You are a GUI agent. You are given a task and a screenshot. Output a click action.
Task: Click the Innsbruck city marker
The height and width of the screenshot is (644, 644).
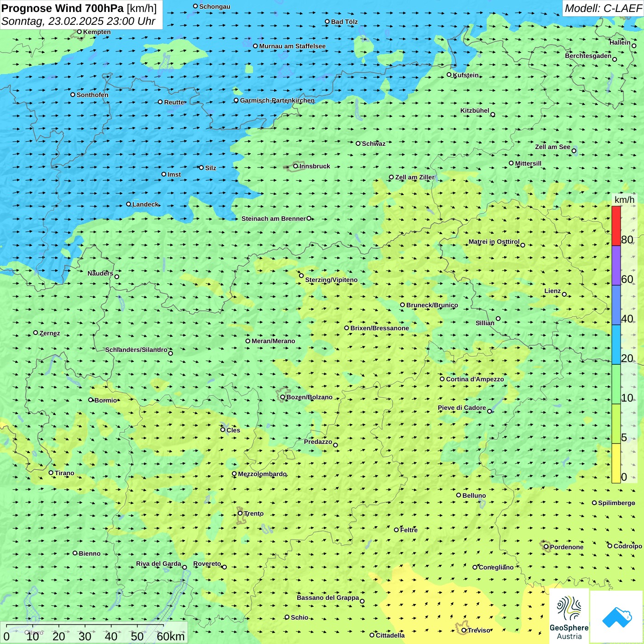pos(296,166)
